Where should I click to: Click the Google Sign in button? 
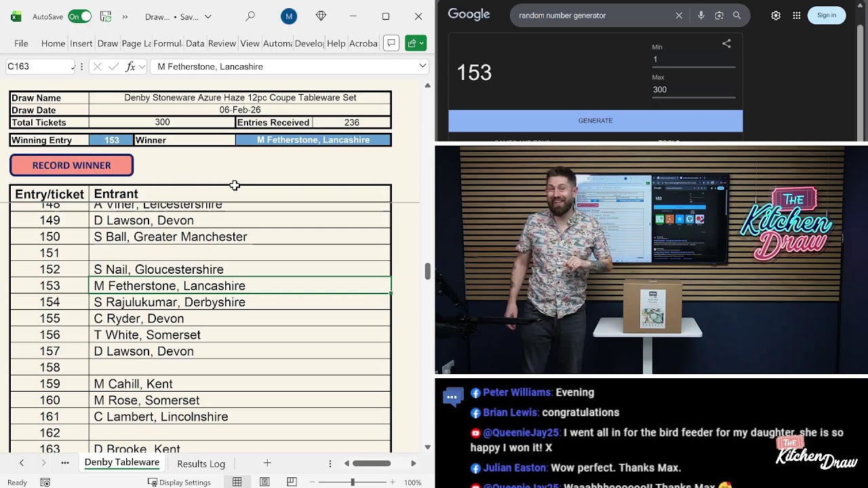827,16
